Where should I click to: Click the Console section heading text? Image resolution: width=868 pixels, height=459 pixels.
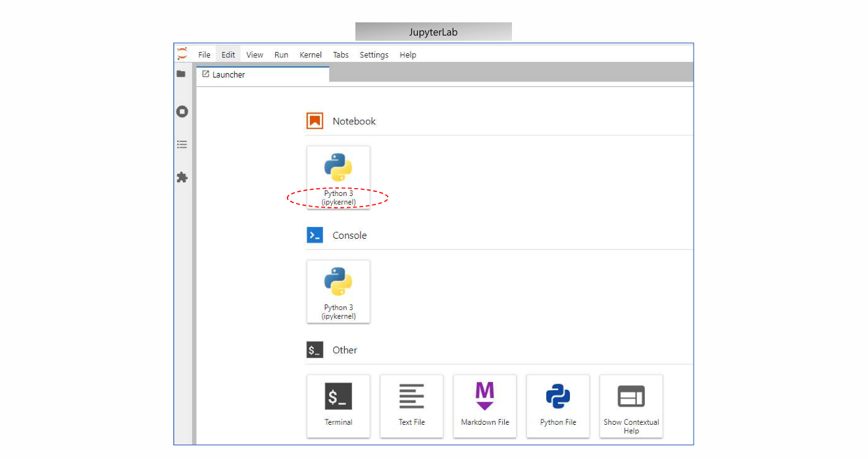coord(349,235)
